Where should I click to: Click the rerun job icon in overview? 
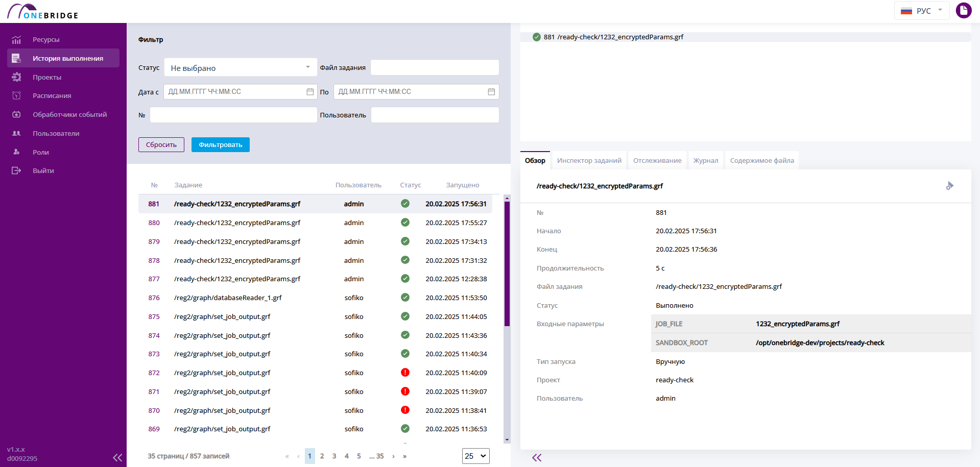click(x=949, y=186)
